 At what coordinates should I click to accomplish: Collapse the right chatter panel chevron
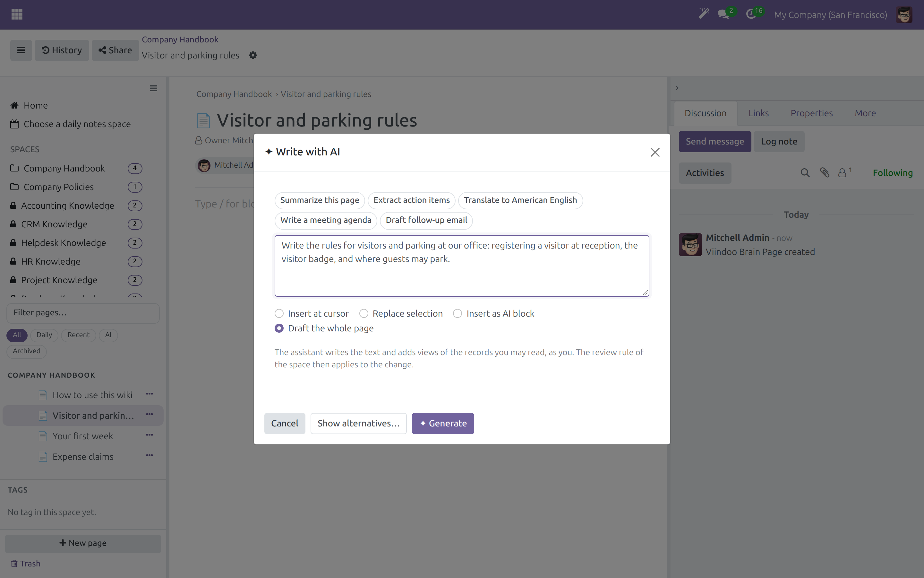coord(677,88)
